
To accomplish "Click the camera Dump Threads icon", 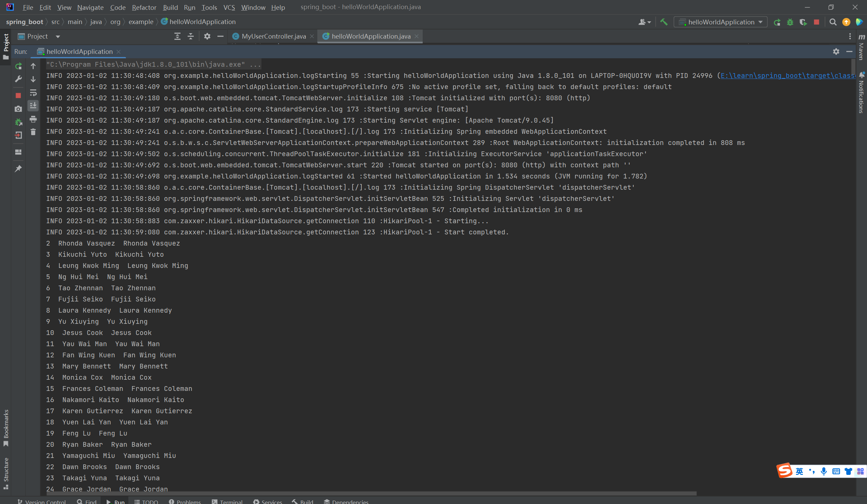I will (18, 109).
